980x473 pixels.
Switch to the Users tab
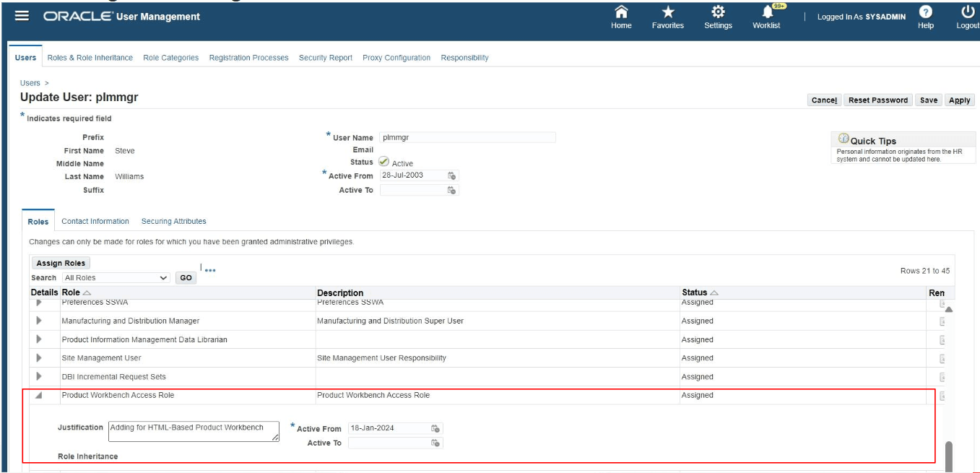click(x=25, y=58)
